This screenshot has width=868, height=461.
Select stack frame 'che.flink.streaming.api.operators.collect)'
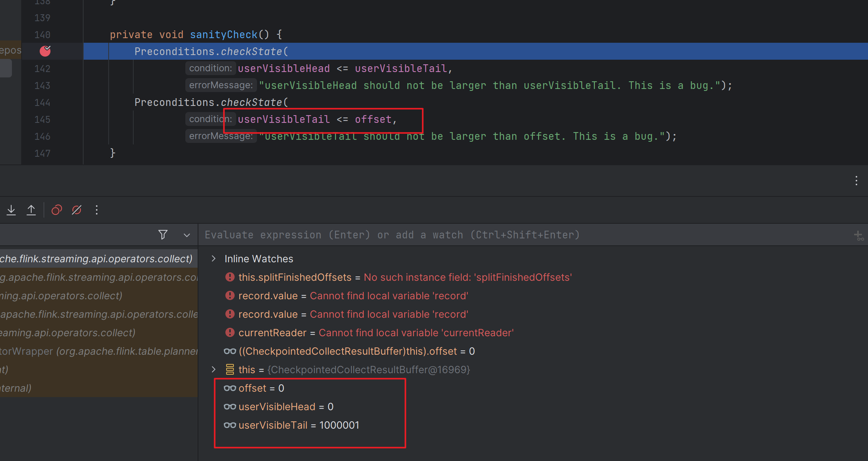[x=99, y=259]
